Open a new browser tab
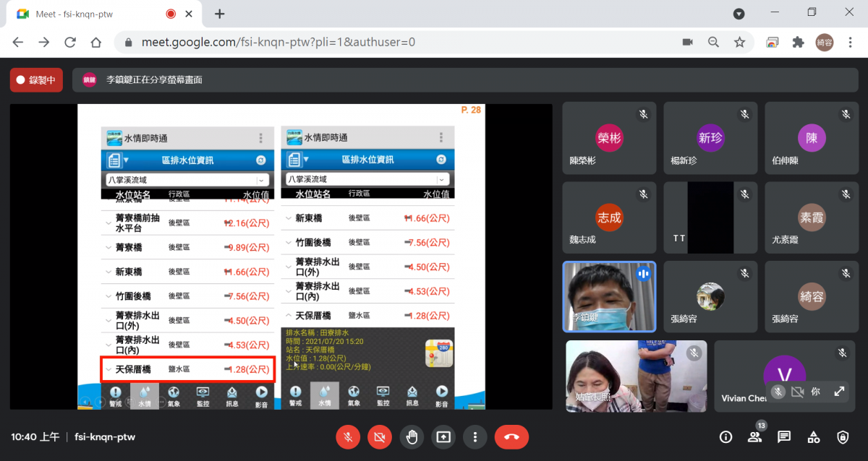 coord(220,14)
